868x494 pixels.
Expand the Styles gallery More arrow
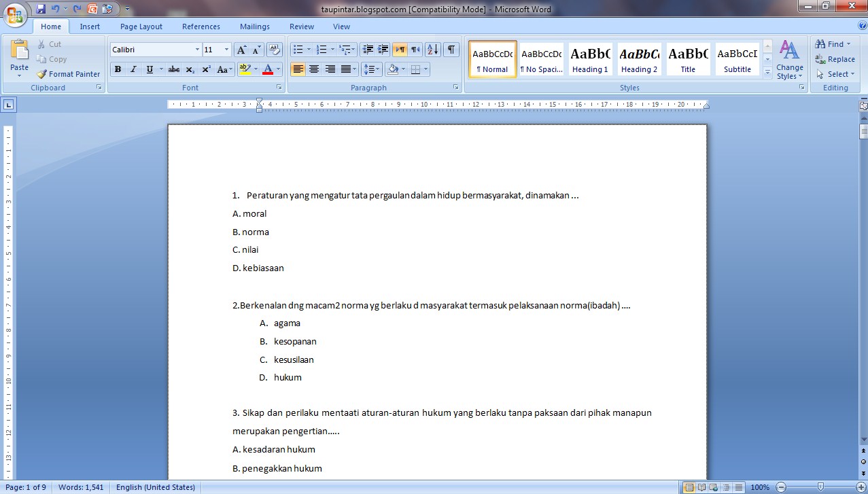tap(767, 71)
